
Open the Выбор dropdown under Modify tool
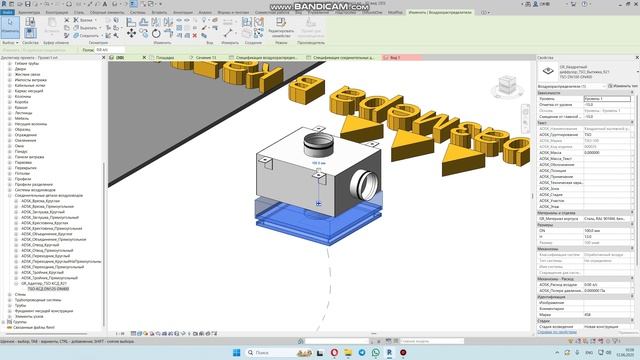10,42
